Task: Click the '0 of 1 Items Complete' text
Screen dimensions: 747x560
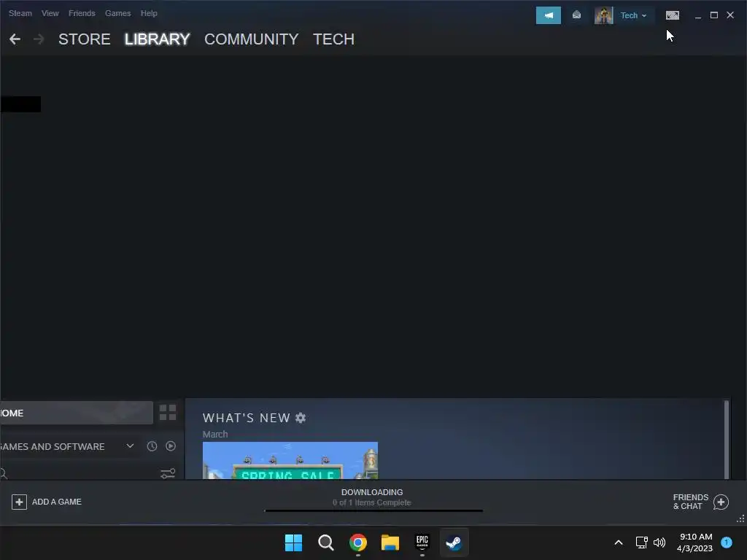Action: click(371, 503)
